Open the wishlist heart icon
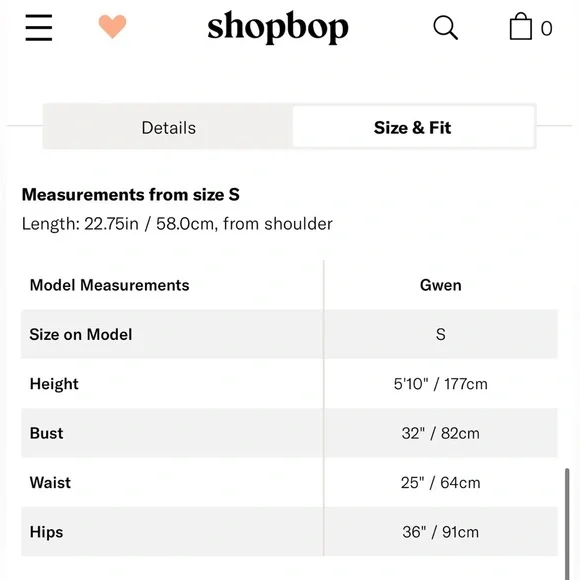The height and width of the screenshot is (580, 580). [x=112, y=26]
